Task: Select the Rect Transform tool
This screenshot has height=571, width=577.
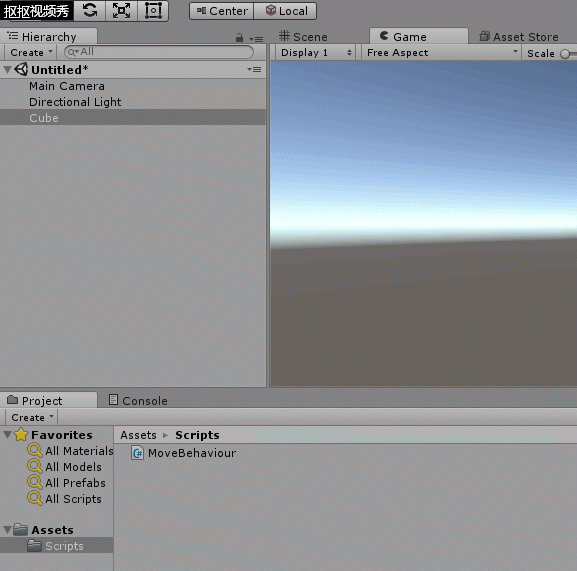Action: pos(153,11)
